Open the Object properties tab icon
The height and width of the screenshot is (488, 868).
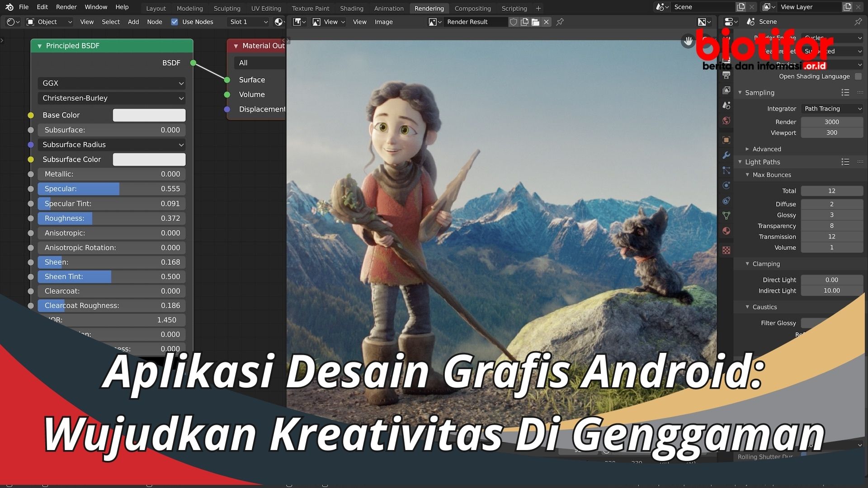pyautogui.click(x=726, y=140)
